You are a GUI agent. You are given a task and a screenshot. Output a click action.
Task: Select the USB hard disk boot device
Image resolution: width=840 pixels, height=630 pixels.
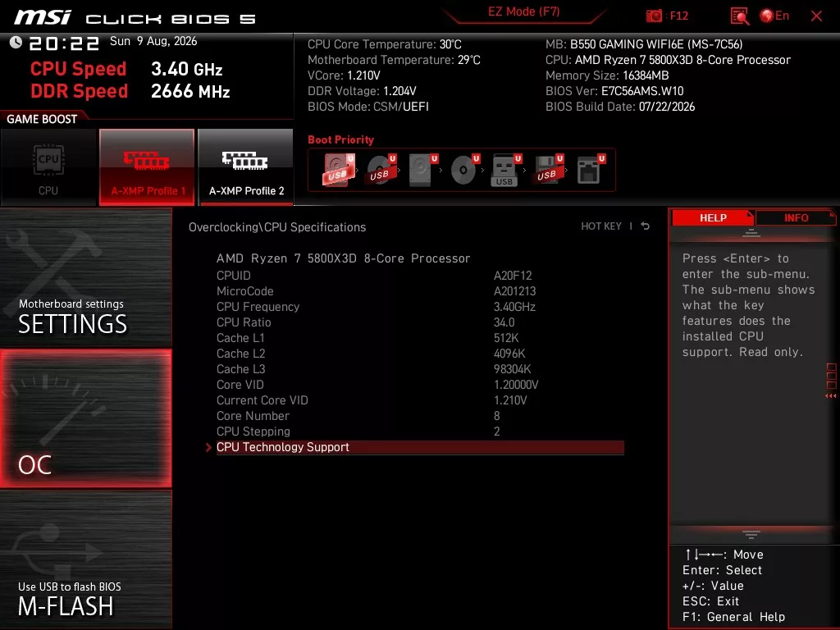338,170
